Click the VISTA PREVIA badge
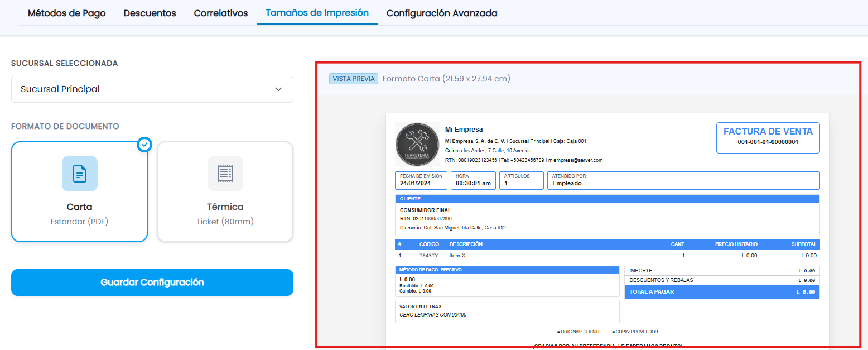The width and height of the screenshot is (868, 350). 354,79
